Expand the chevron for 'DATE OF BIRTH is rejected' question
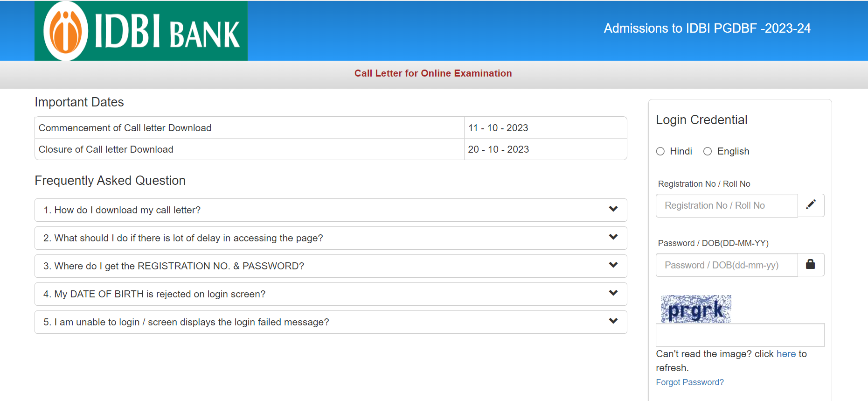868x401 pixels. tap(613, 293)
